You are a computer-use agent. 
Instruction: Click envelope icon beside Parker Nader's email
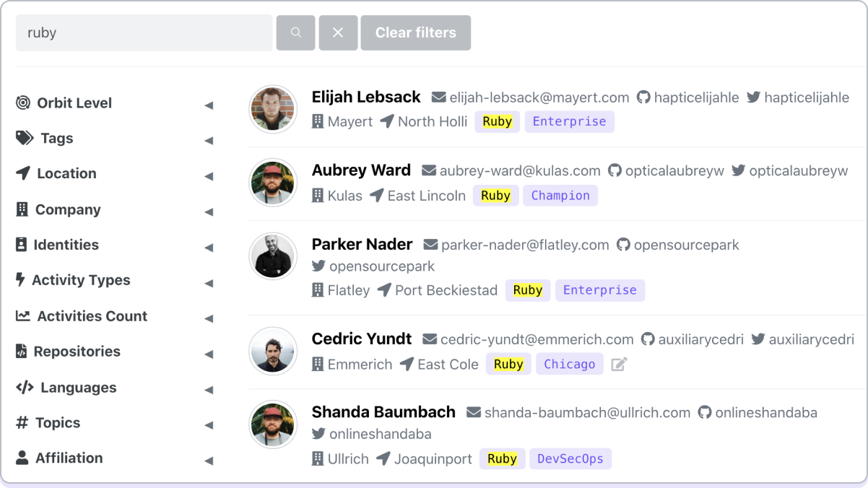pos(430,245)
